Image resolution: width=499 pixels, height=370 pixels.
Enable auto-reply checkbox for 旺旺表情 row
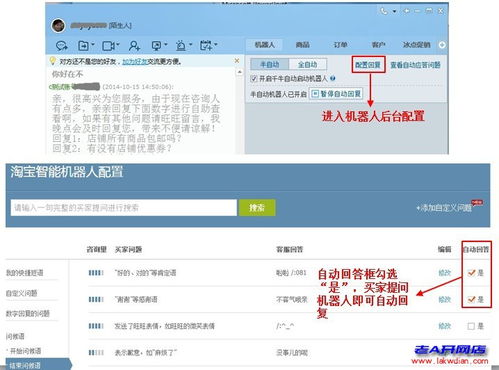coord(471,326)
